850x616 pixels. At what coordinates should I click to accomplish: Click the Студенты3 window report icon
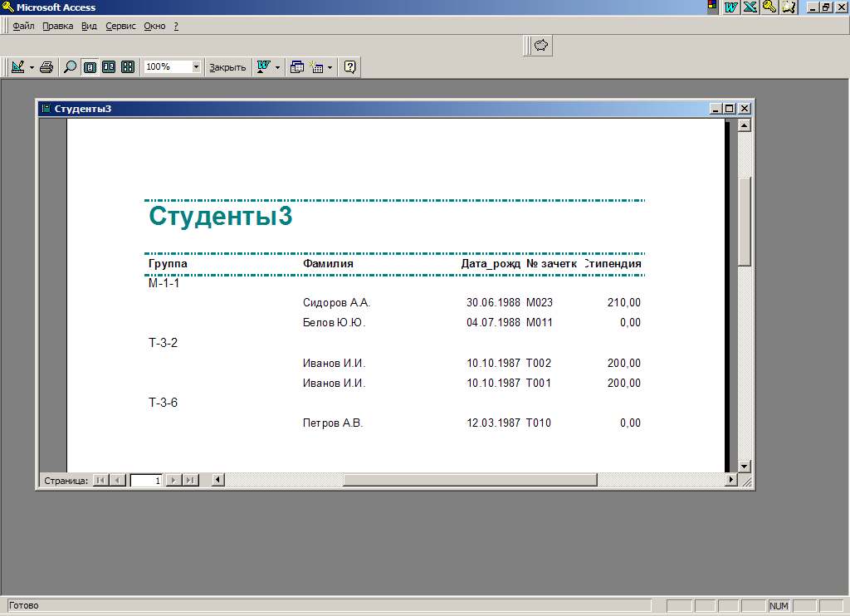pos(46,109)
